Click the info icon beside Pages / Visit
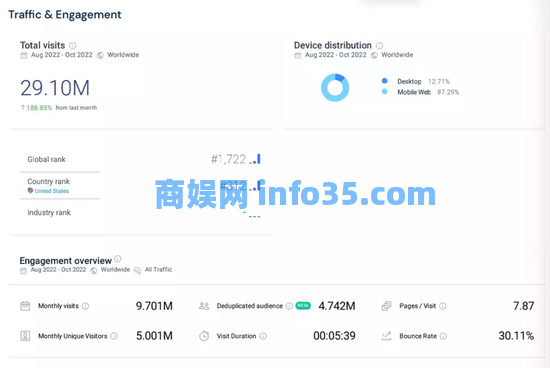This screenshot has width=550, height=368. [443, 306]
